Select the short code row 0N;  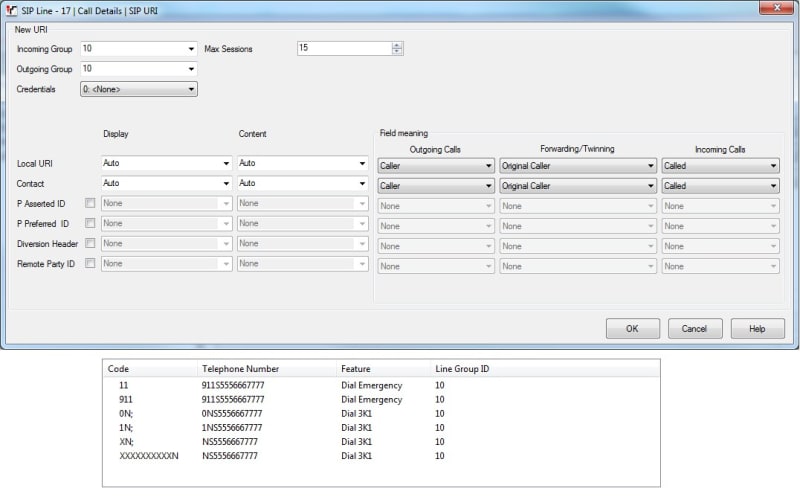pyautogui.click(x=381, y=414)
